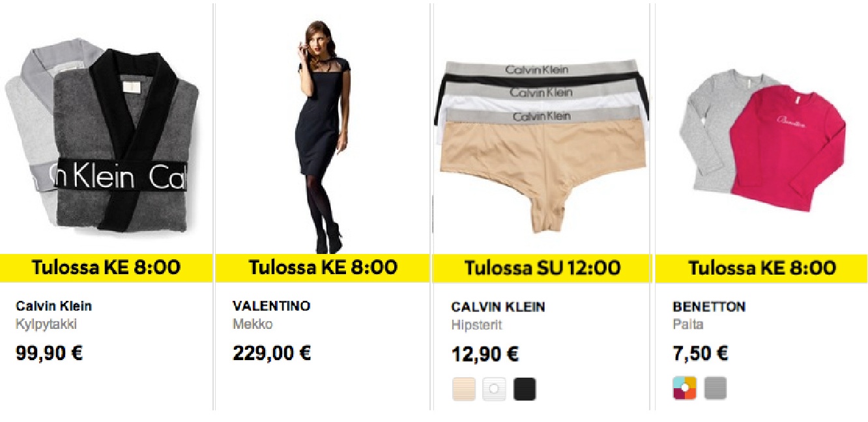The image size is (868, 422).
Task: Open the Kylpytakki product title
Action: tap(46, 324)
